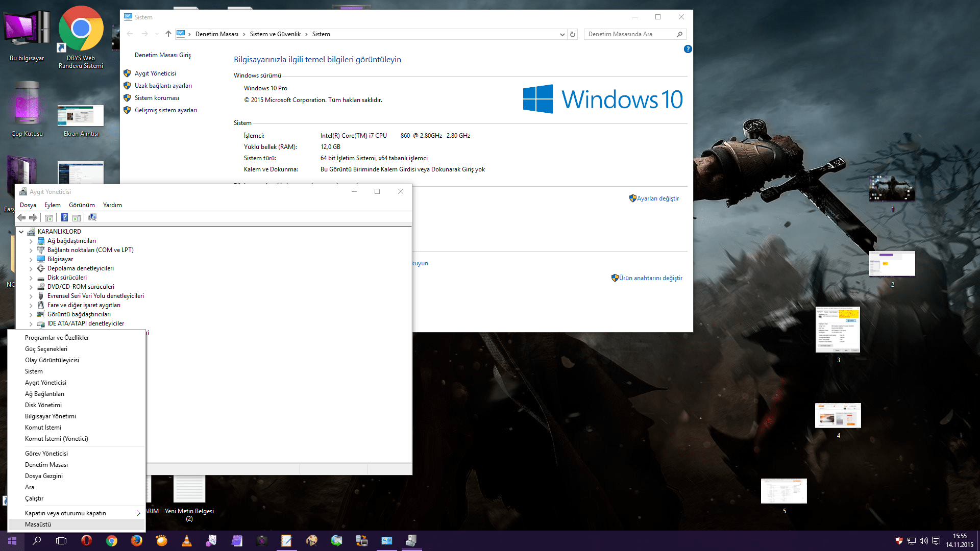The image size is (980, 551).
Task: Click the show/hide console tree icon
Action: [x=49, y=217]
